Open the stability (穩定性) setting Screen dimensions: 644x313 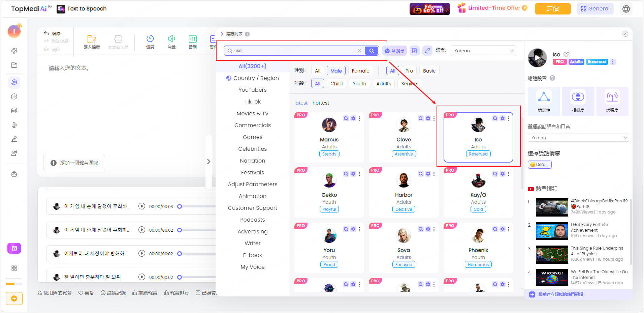(x=544, y=101)
